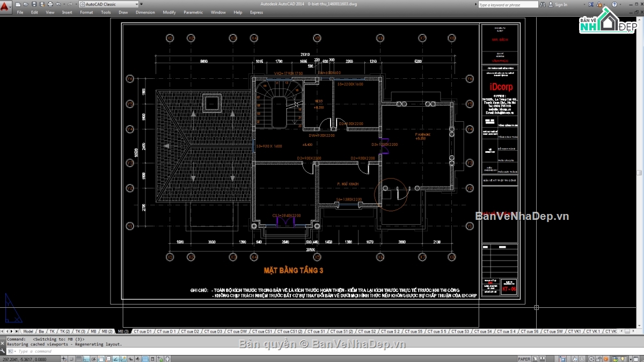Screen dimensions: 644x362
Task: Click the Undo arrow icon
Action: 58,4
